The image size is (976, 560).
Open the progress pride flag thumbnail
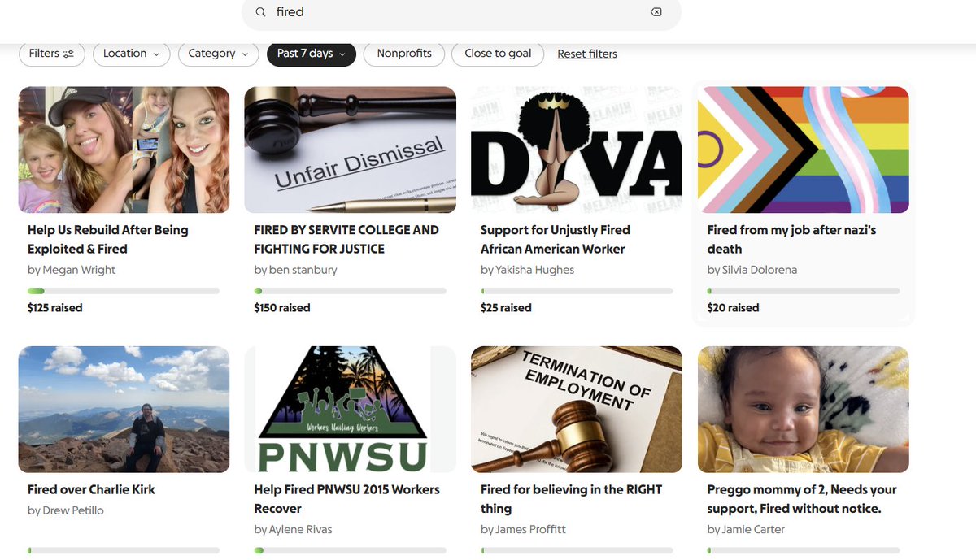(x=803, y=150)
